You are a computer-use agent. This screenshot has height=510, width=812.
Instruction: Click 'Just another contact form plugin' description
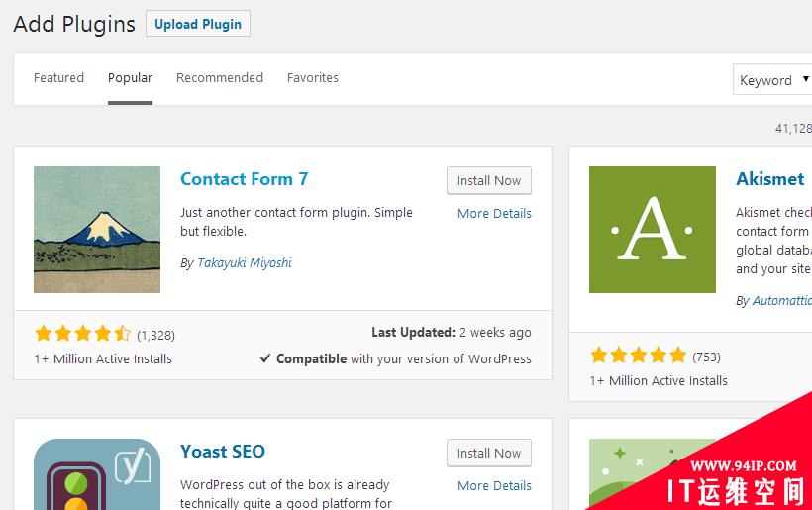(296, 222)
